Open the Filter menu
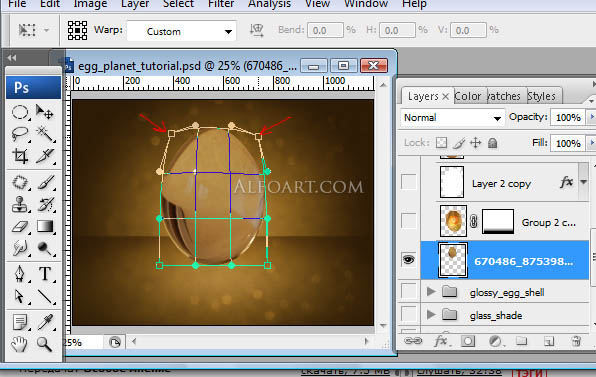Image resolution: width=596 pixels, height=377 pixels. click(x=221, y=4)
